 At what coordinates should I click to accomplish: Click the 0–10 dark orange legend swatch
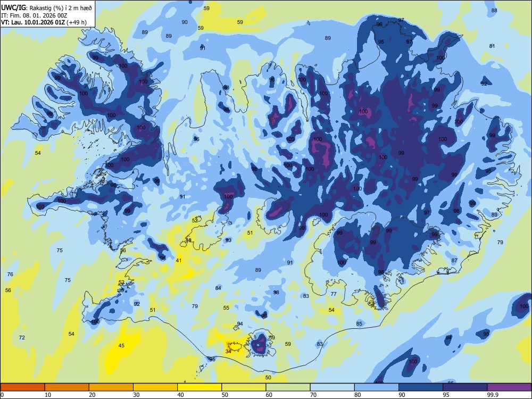[x=22, y=387]
